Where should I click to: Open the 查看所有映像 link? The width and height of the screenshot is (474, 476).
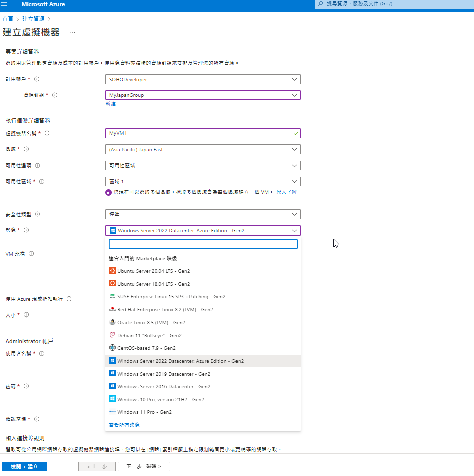click(x=124, y=425)
